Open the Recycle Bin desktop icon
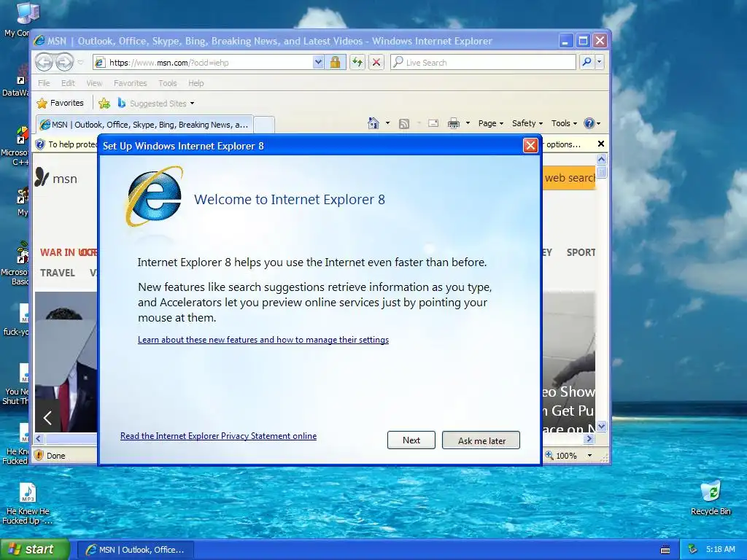The height and width of the screenshot is (560, 747). pos(711,498)
